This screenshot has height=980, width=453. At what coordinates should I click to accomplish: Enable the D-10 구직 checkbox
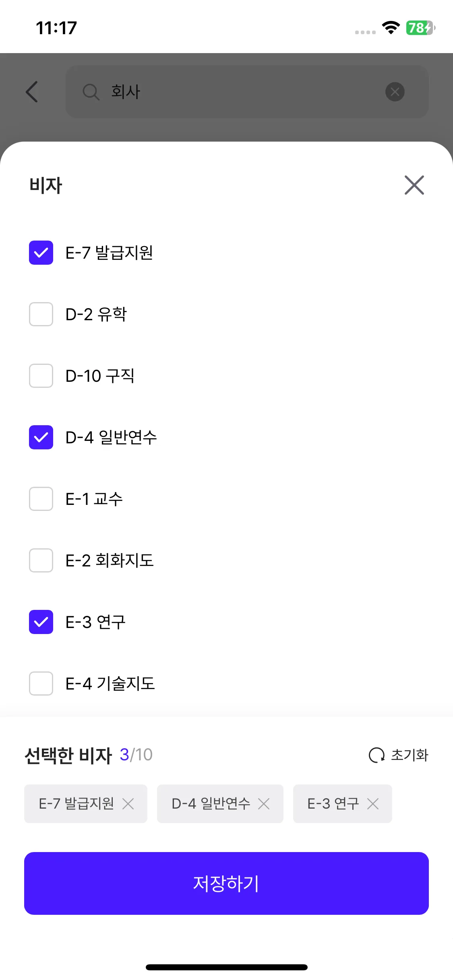pyautogui.click(x=41, y=376)
